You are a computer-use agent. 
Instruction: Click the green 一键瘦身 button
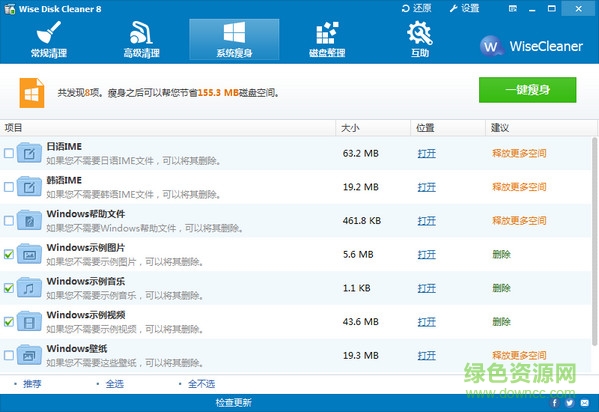528,90
